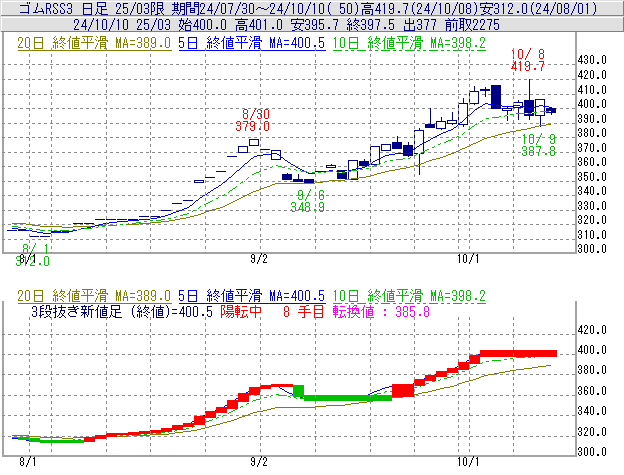This screenshot has height=475, width=624.
Task: Click the 300.0 axis label on top chart
Action: (592, 249)
